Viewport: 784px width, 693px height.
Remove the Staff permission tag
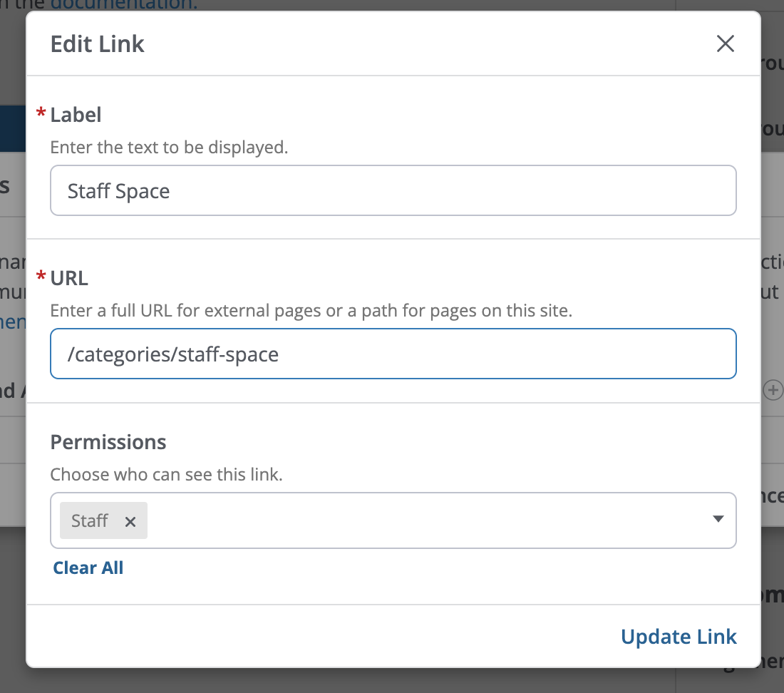pos(130,521)
